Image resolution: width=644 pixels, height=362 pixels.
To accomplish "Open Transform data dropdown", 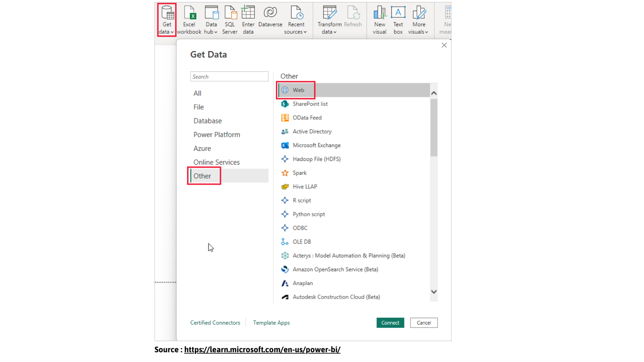I will point(329,20).
